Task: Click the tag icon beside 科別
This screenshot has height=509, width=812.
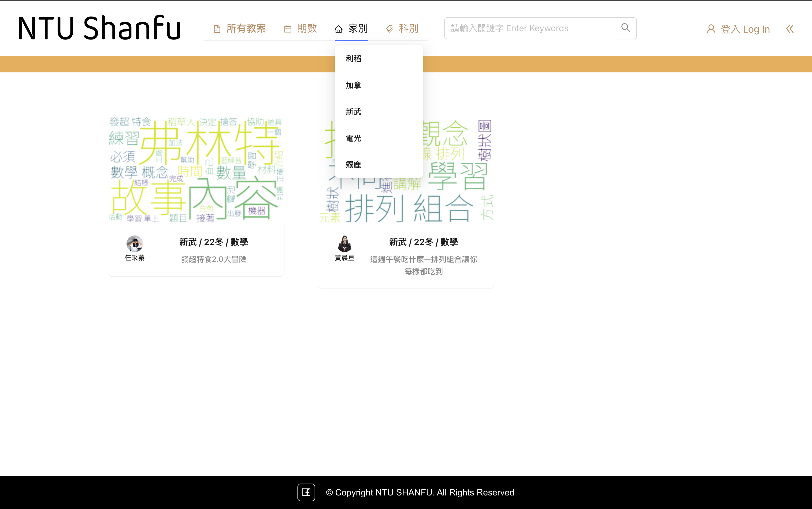Action: (x=389, y=29)
